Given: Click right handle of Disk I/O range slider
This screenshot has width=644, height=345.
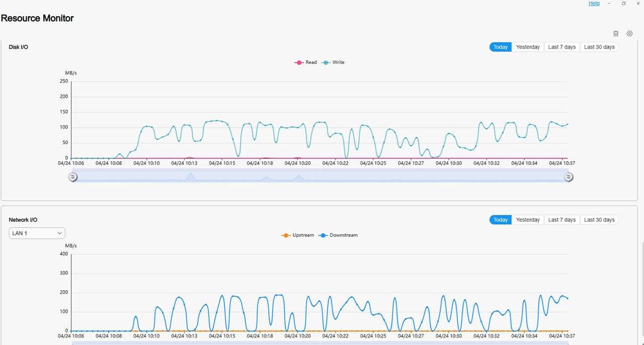Looking at the screenshot, I should click(569, 177).
